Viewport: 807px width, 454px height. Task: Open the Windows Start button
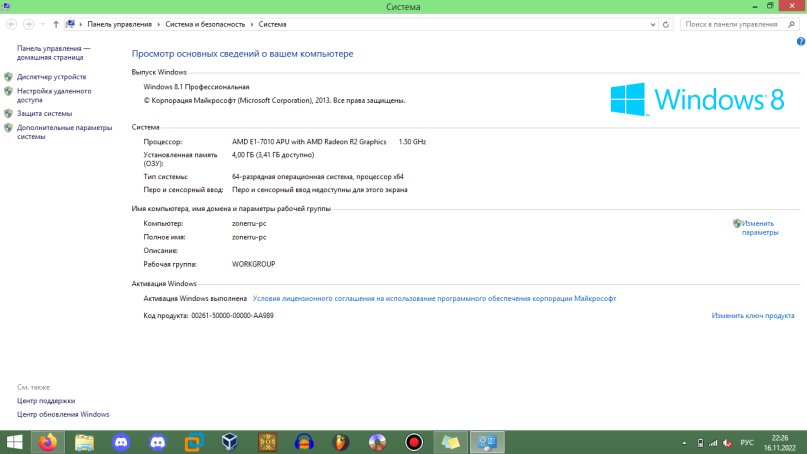pos(14,442)
